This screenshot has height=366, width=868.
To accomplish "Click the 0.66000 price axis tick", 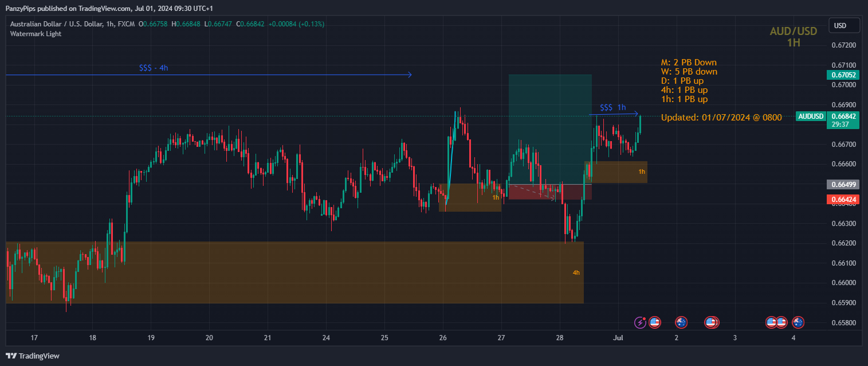I will pos(843,283).
